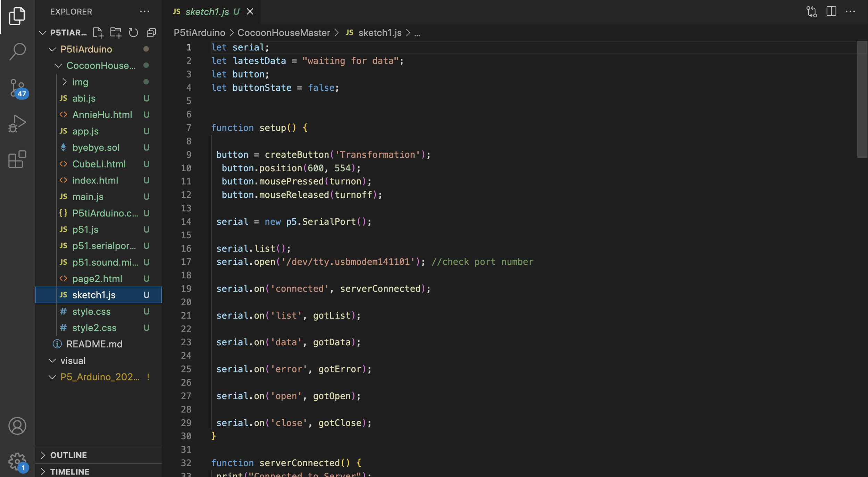Open the Search view in activity bar
The height and width of the screenshot is (477, 868).
coord(17,52)
